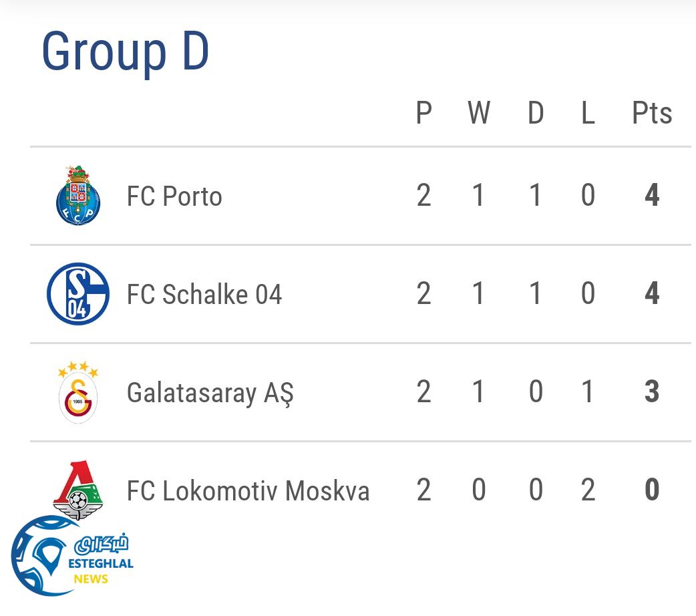Click the W column header

pyautogui.click(x=479, y=114)
